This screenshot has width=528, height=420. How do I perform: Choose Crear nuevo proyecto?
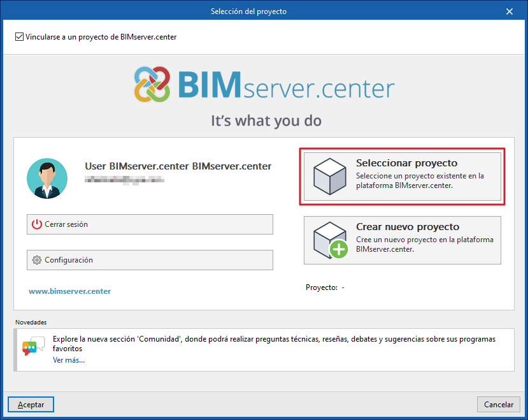point(403,240)
